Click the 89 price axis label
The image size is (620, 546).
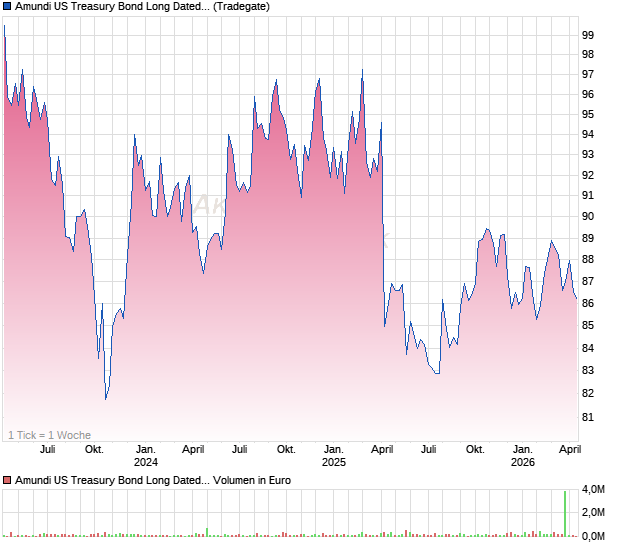pyautogui.click(x=588, y=238)
